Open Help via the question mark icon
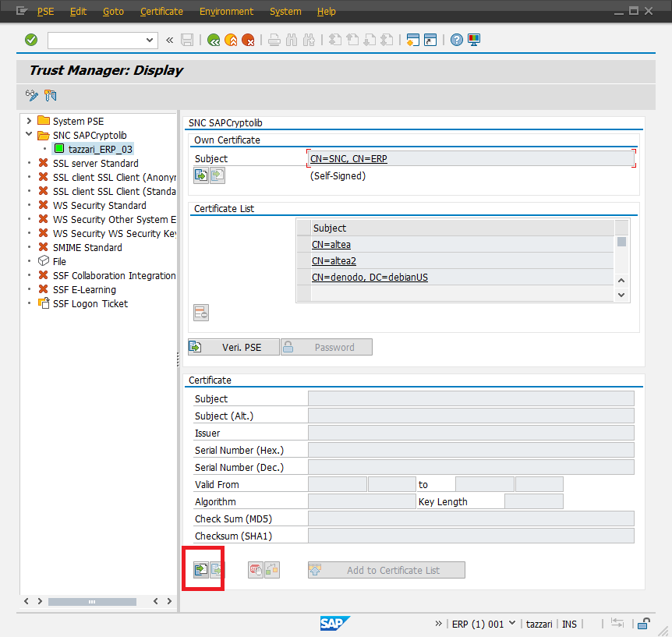This screenshot has height=637, width=672. (457, 41)
